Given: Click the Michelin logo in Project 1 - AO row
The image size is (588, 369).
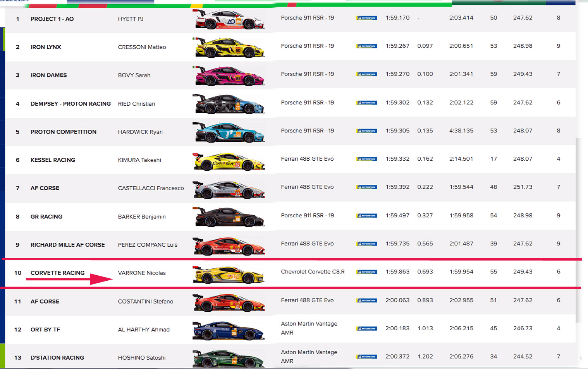Looking at the screenshot, I should point(366,18).
